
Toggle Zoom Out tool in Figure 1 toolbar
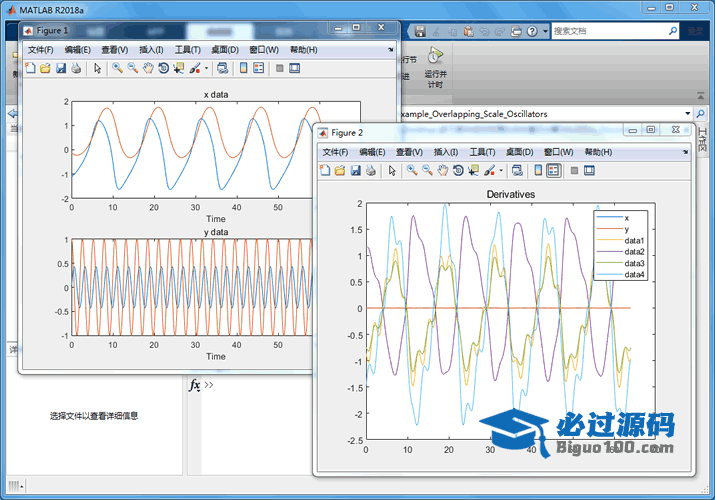[133, 68]
